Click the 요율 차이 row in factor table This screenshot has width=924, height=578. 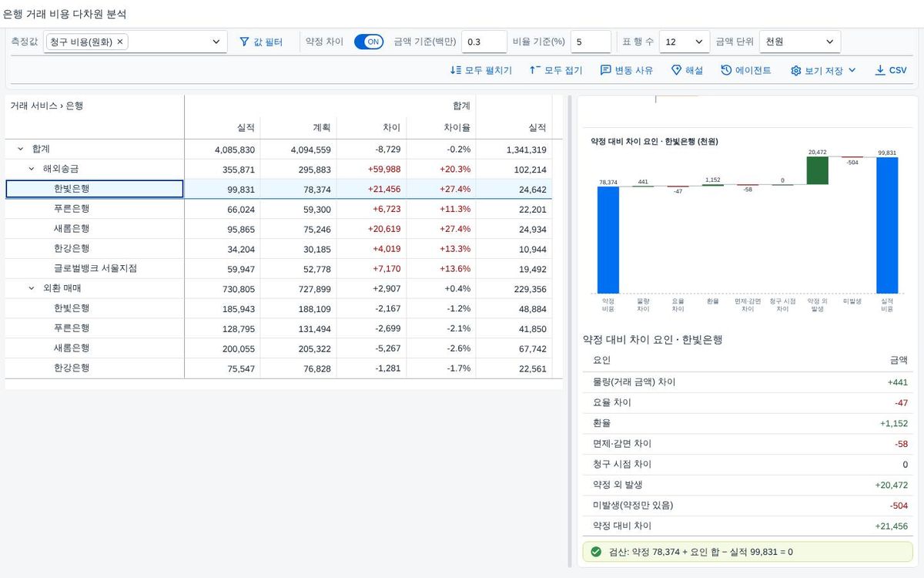pos(748,403)
